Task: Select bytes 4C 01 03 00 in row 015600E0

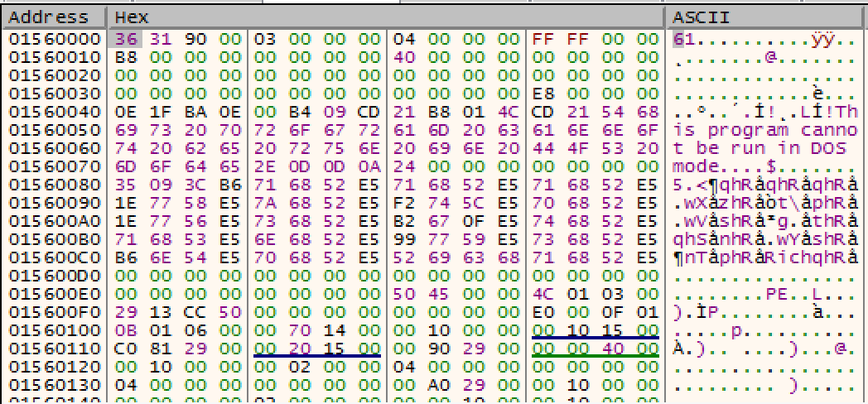Action: (594, 294)
